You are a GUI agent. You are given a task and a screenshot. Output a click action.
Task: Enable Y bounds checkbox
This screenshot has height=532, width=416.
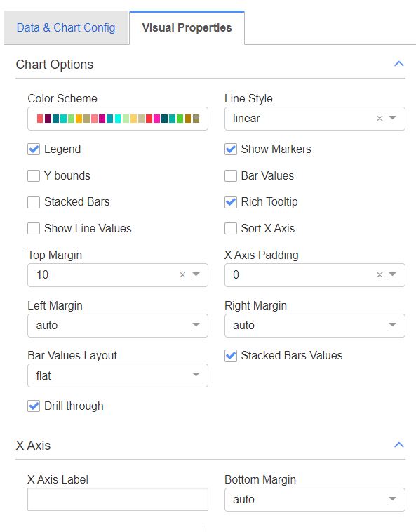click(x=34, y=175)
